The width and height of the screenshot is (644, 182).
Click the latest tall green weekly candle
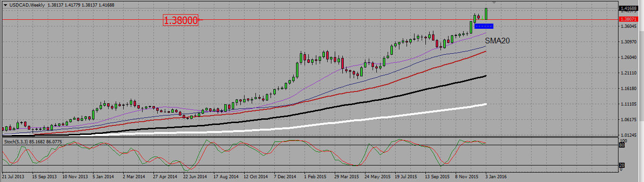(486, 13)
